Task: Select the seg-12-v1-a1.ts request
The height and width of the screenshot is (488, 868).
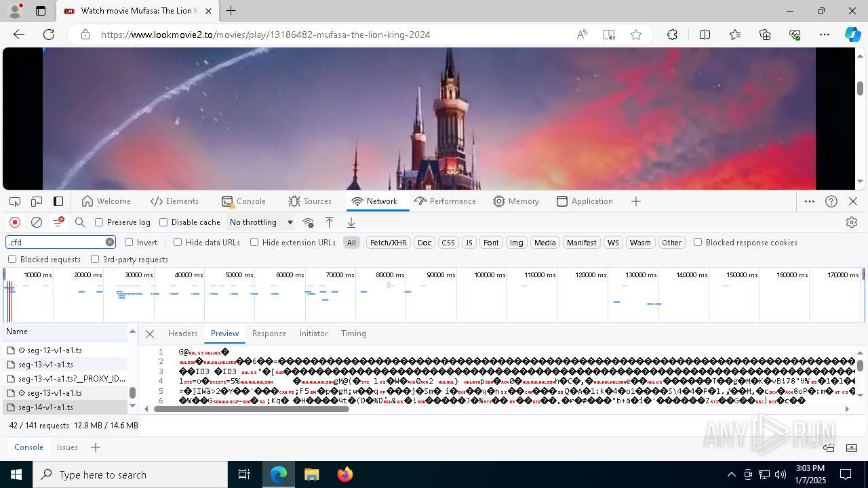Action: [65, 350]
